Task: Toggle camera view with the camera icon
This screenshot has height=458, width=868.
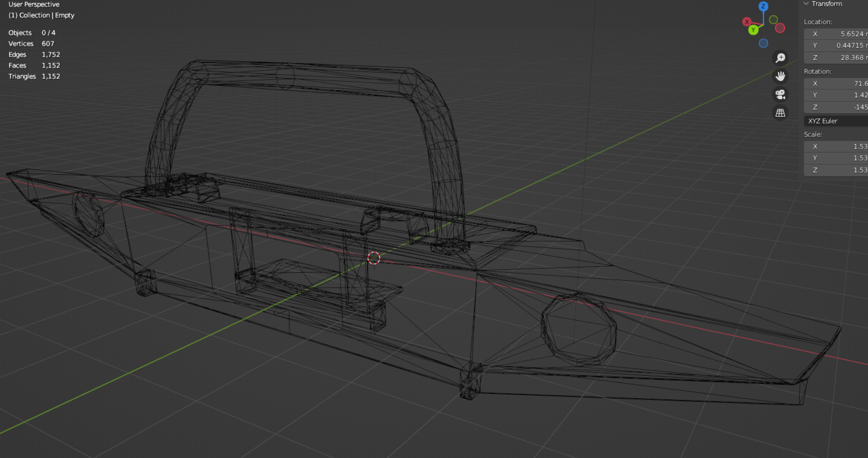Action: tap(780, 94)
